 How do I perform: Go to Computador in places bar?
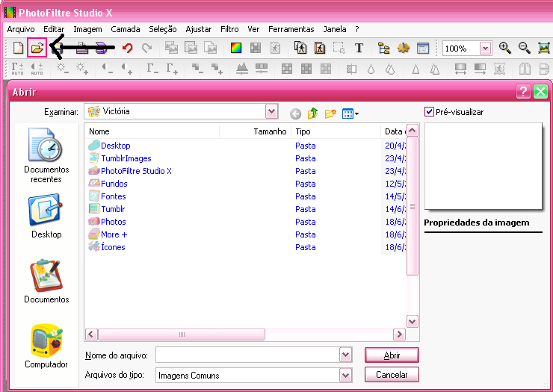pos(46,346)
